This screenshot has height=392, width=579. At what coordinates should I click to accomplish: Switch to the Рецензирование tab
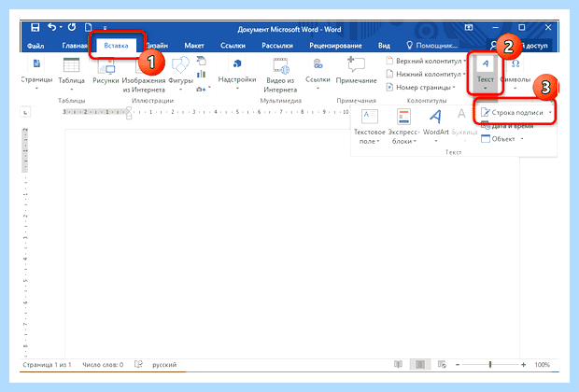click(x=335, y=46)
